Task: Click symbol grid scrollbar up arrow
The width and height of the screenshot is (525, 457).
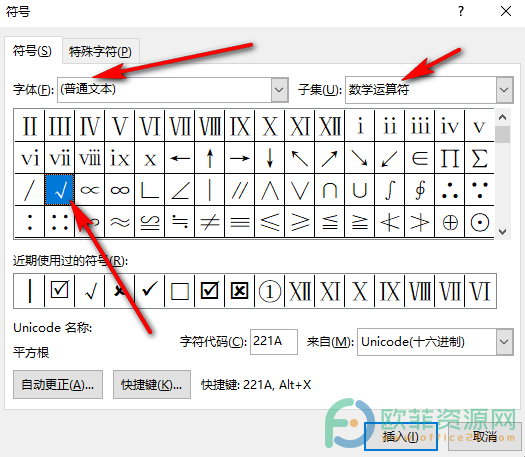Action: [502, 117]
